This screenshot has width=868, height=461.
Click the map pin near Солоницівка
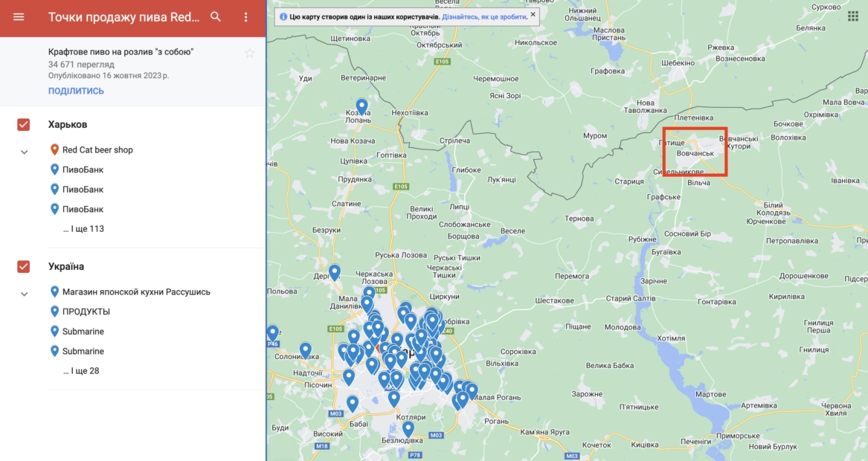tap(306, 351)
